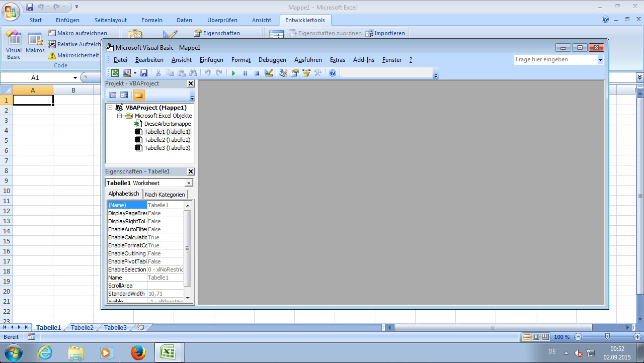Screen dimensions: 644x363
Task: Switch to Page Layout view in status bar
Action: click(536, 337)
